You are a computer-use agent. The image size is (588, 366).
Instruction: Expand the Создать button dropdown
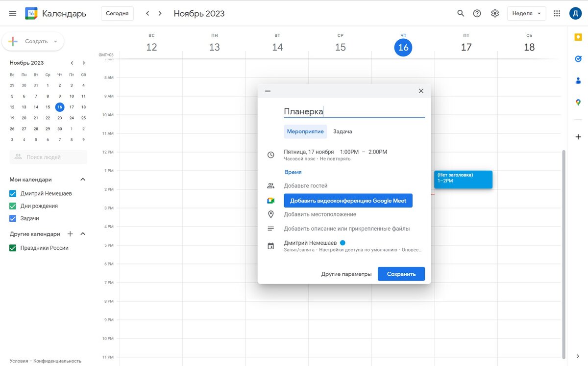tap(55, 42)
